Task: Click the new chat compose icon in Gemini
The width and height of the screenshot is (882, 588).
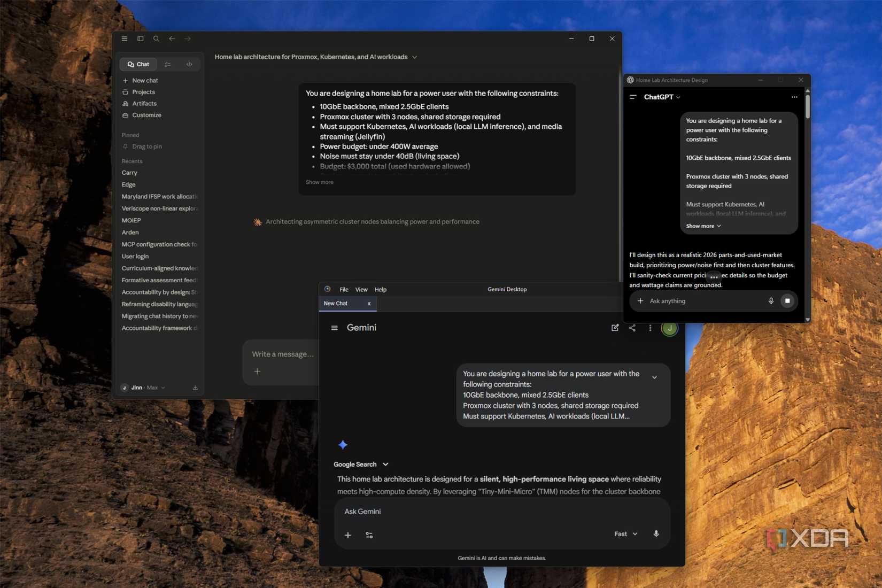Action: [x=615, y=328]
